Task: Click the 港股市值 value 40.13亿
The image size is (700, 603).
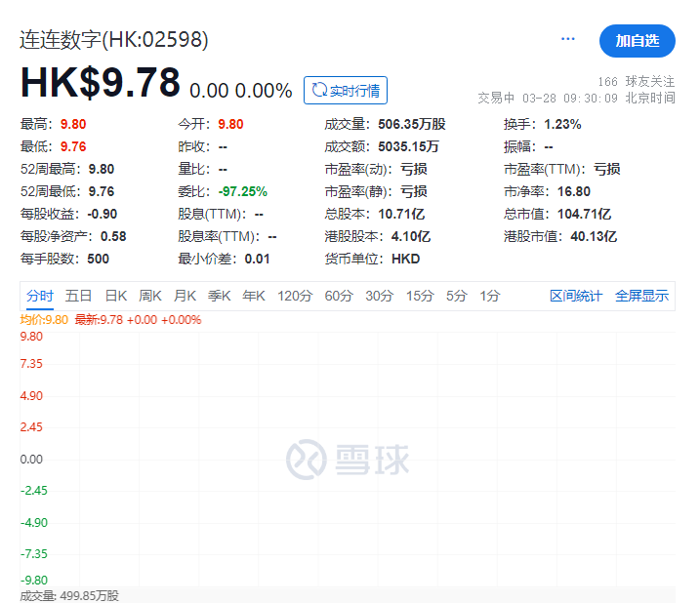Action: coord(594,236)
